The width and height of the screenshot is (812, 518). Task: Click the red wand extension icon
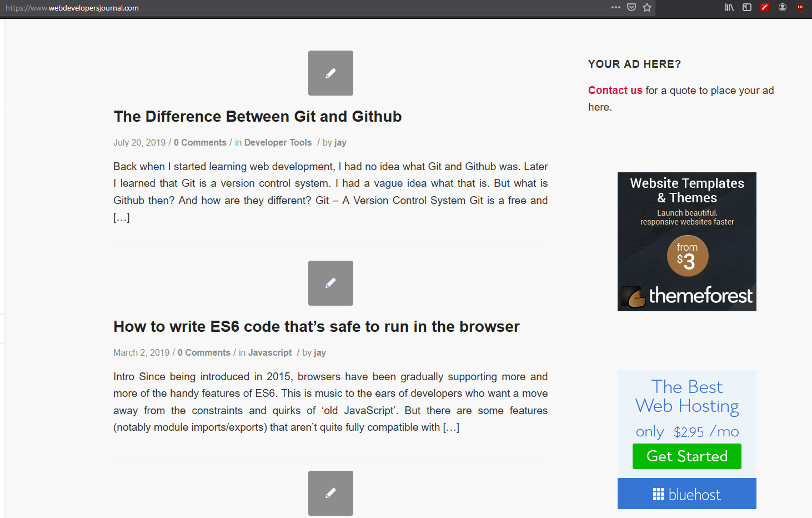tap(765, 7)
